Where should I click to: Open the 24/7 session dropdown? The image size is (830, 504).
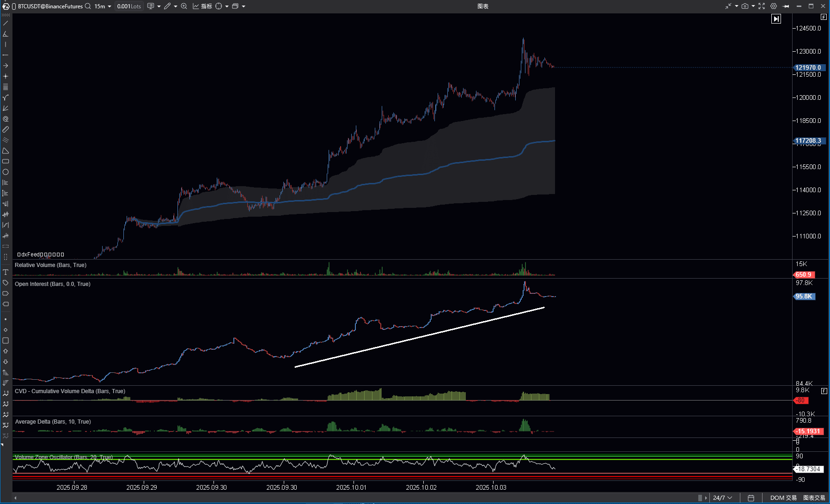722,498
